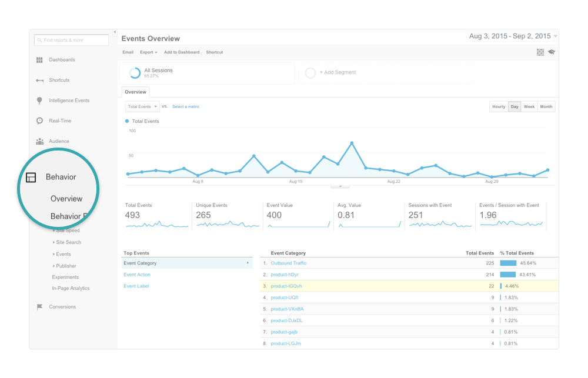Open Experiments in sidebar
The height and width of the screenshot is (378, 588).
click(x=65, y=277)
